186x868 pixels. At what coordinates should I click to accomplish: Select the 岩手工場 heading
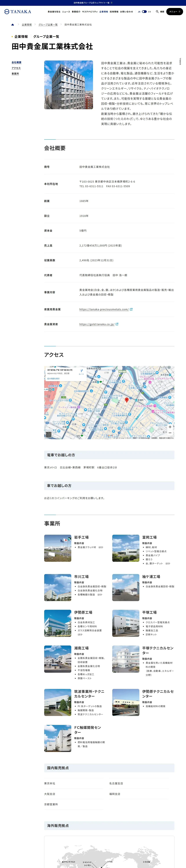81,537
